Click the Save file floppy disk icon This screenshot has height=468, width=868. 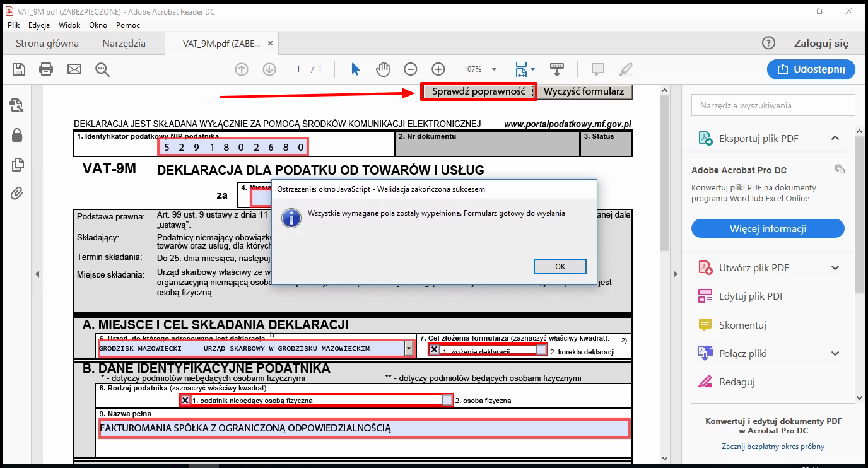coord(19,69)
